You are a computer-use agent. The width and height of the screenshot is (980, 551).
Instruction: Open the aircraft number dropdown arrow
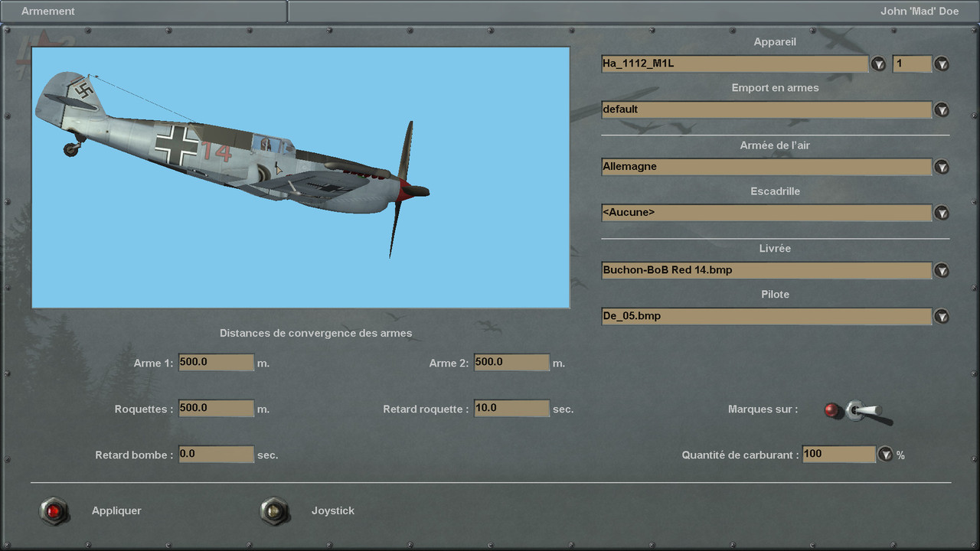[942, 64]
